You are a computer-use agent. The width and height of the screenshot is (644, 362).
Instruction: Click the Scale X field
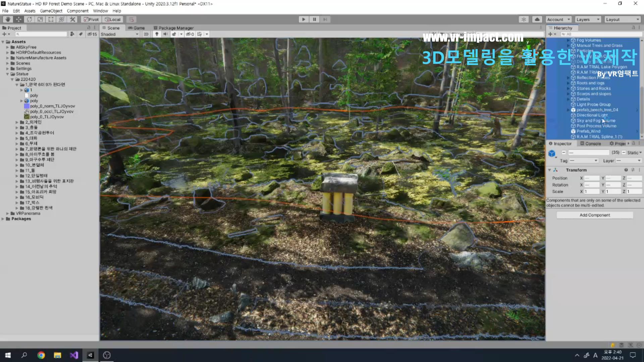point(592,192)
